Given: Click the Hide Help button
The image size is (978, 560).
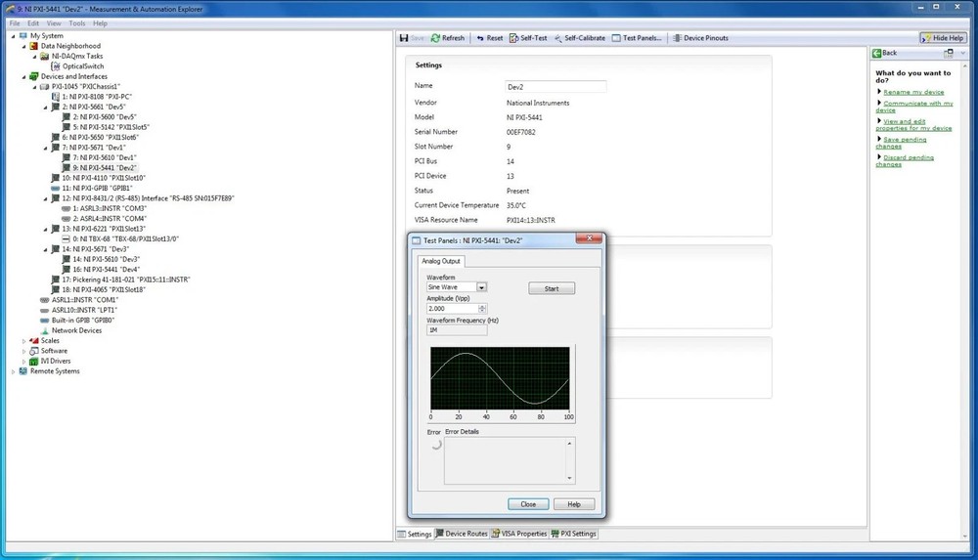Looking at the screenshot, I should point(943,38).
